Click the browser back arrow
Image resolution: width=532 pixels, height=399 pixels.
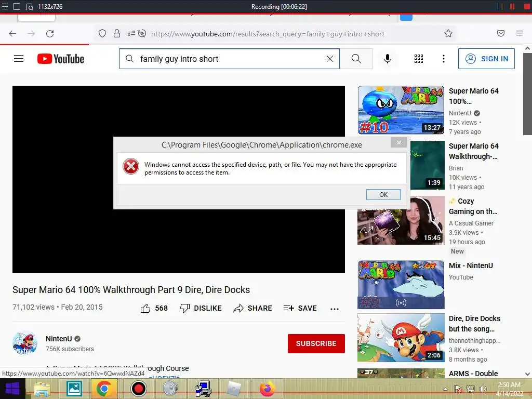coord(12,34)
